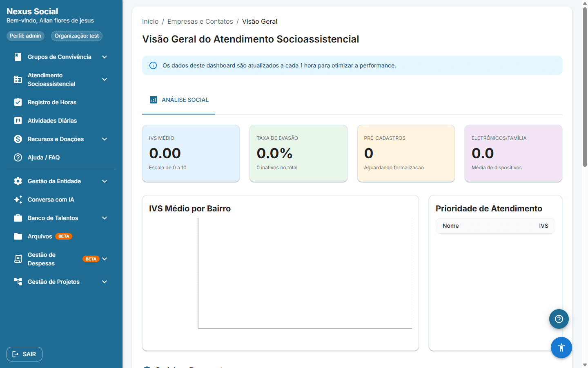Open the floating help question-mark button

click(559, 319)
